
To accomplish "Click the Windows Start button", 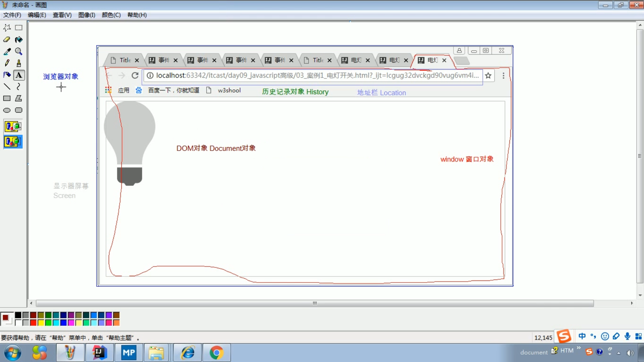I will tap(12, 353).
